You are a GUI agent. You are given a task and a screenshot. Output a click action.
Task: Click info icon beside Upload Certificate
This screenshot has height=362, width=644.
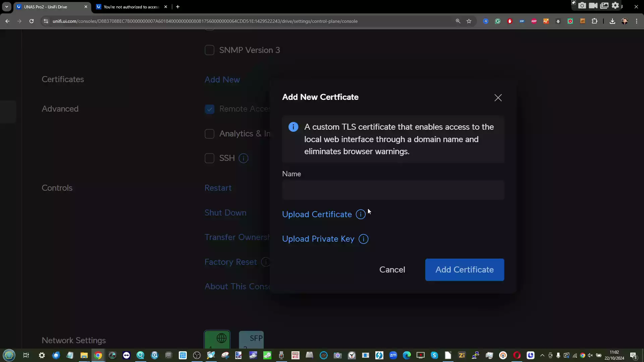[361, 215]
